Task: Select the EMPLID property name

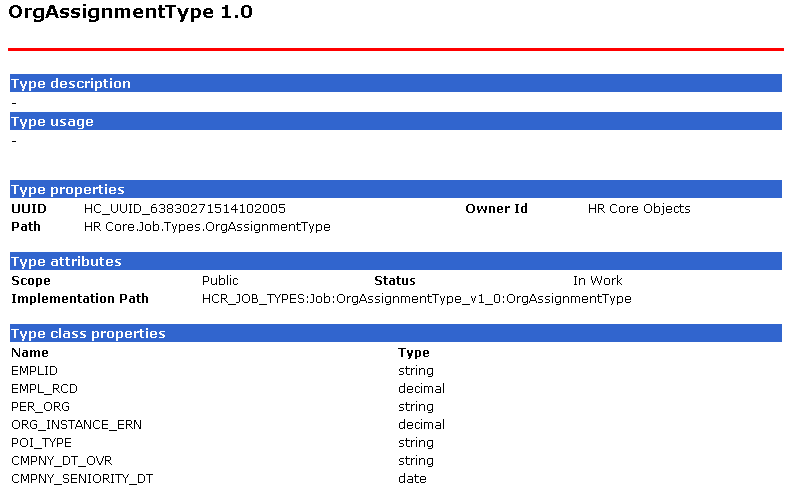Action: point(34,370)
